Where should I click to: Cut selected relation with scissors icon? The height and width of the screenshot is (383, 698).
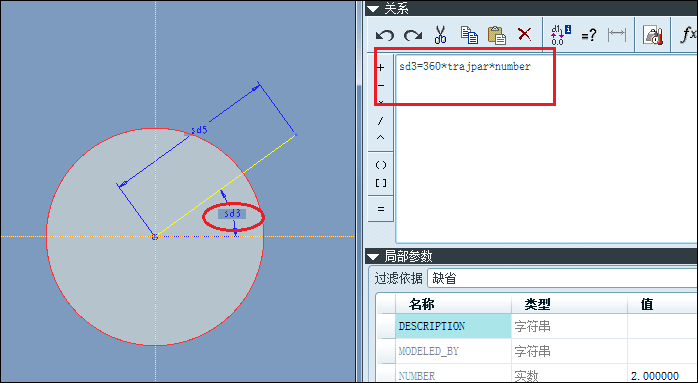(x=440, y=34)
